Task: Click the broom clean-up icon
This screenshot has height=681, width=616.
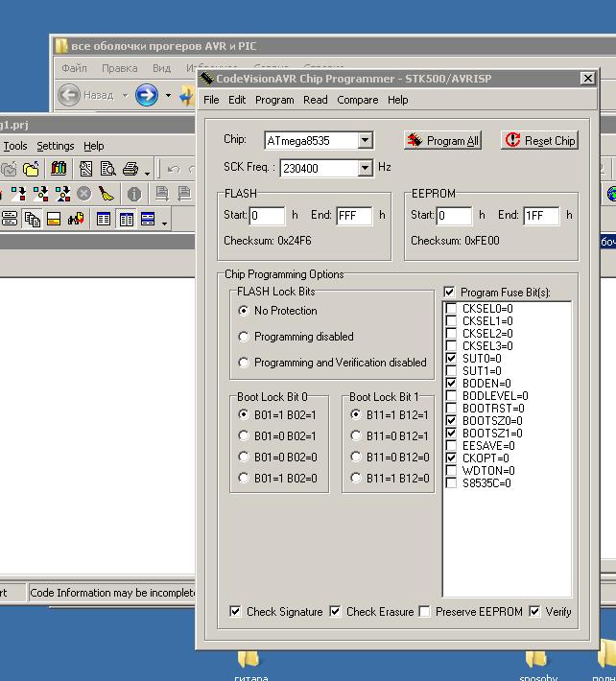Action: pyautogui.click(x=106, y=194)
